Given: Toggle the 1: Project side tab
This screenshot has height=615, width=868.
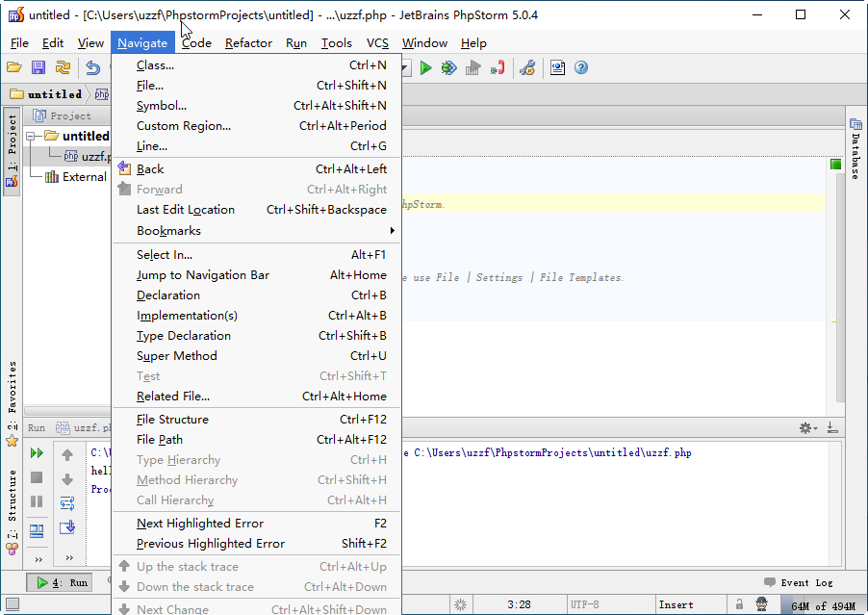Looking at the screenshot, I should coord(12,151).
